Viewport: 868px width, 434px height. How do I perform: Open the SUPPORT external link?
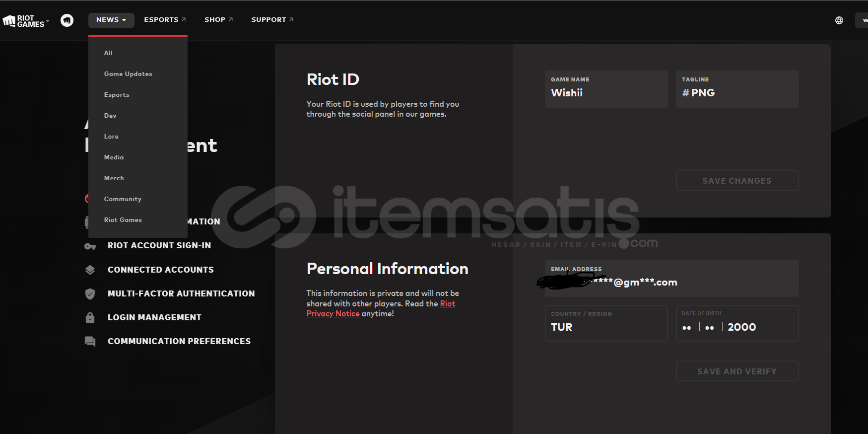tap(272, 20)
